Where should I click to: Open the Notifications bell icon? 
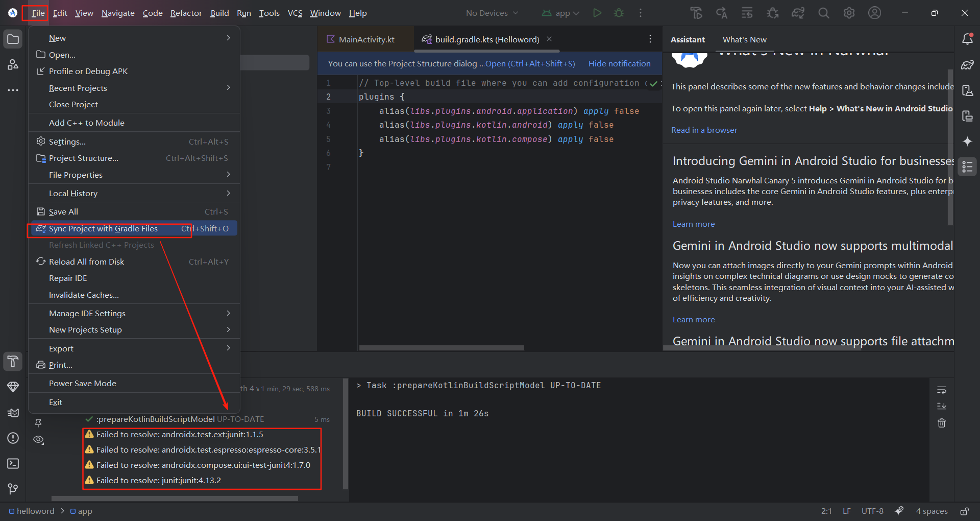(x=967, y=39)
